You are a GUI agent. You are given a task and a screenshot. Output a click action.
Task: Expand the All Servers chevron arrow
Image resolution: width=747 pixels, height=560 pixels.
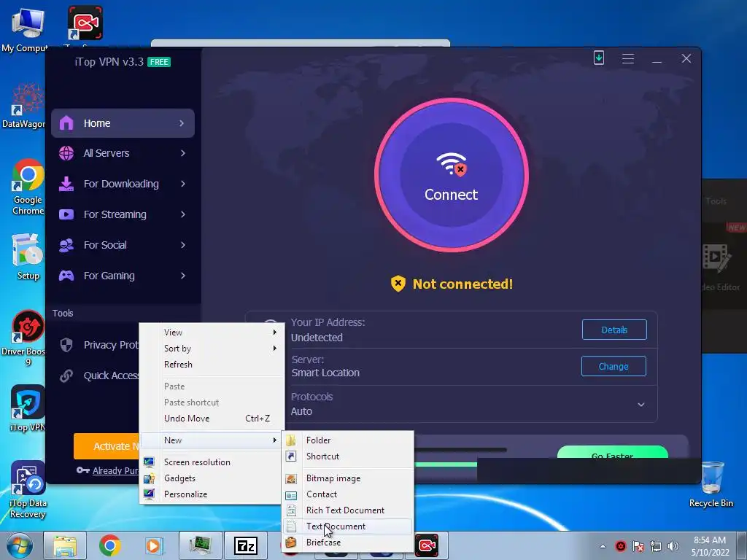point(183,153)
